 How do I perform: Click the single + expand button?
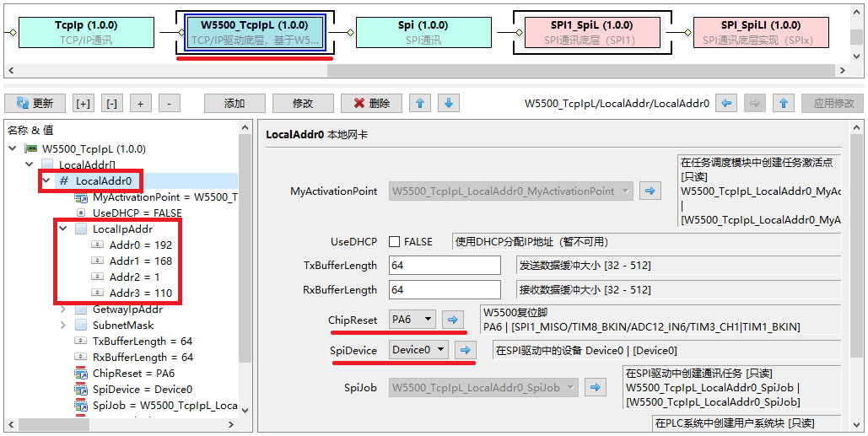(141, 104)
